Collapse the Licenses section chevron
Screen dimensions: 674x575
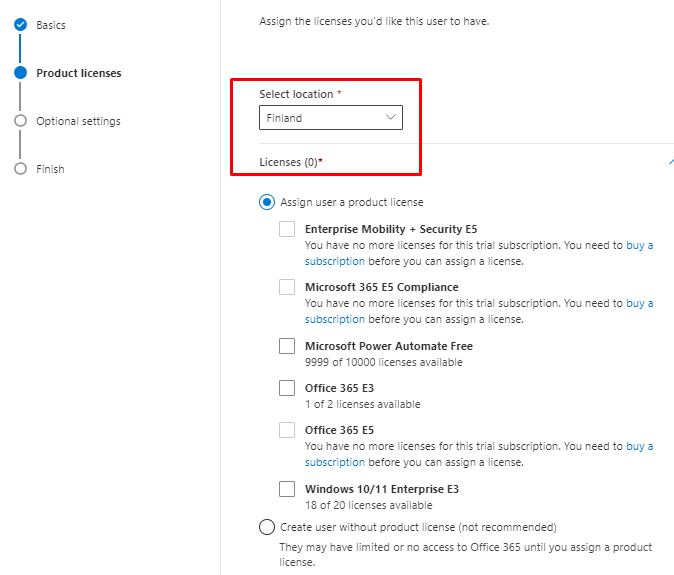click(x=670, y=162)
